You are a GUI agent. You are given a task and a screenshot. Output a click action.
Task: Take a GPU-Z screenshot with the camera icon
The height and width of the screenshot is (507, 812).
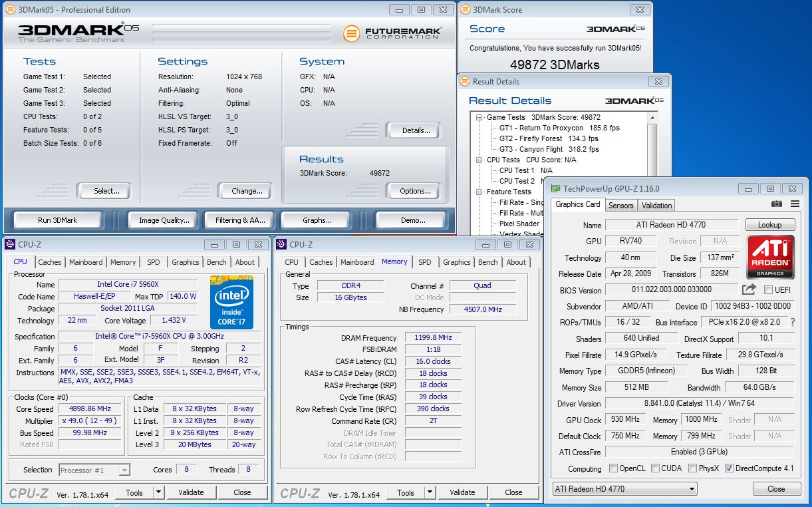777,204
